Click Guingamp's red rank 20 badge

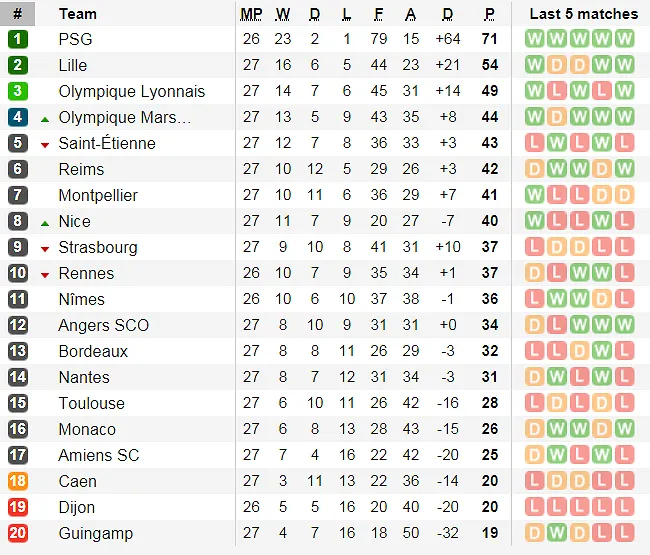coord(18,533)
